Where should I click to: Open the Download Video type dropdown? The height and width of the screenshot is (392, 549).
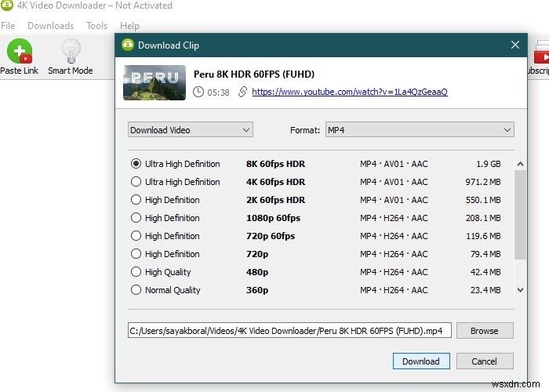point(190,130)
